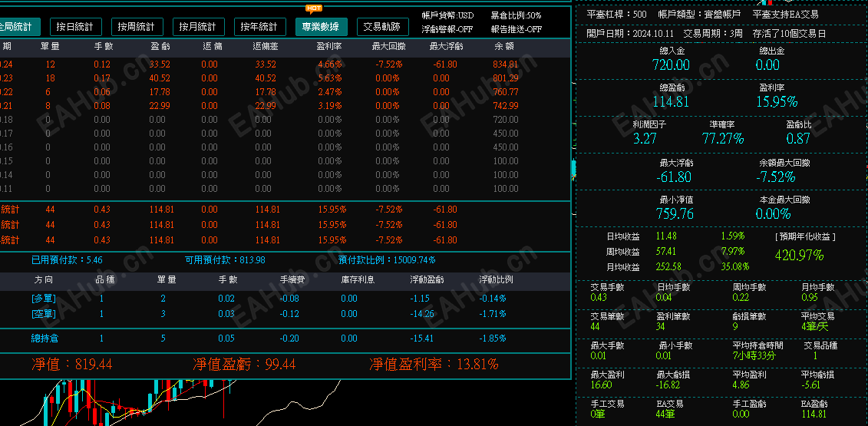Toggle the 浮虧警報-OFF setting
The height and width of the screenshot is (426, 868).
(x=447, y=29)
